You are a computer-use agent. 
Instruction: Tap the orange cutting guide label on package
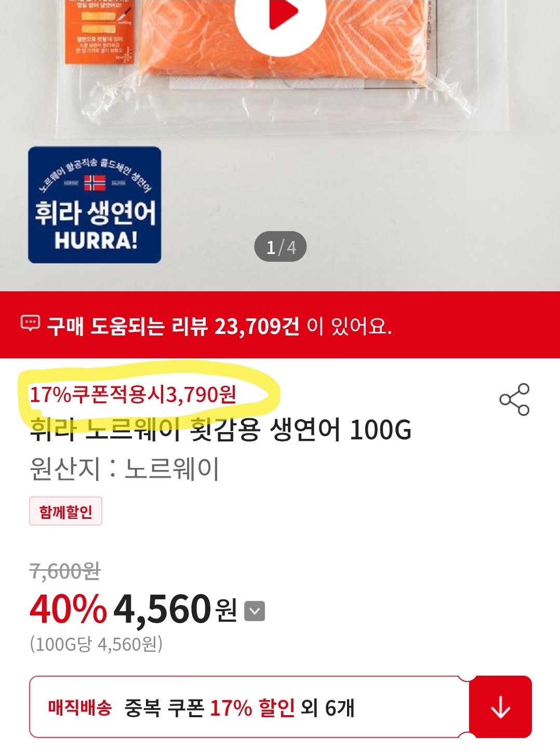click(99, 31)
